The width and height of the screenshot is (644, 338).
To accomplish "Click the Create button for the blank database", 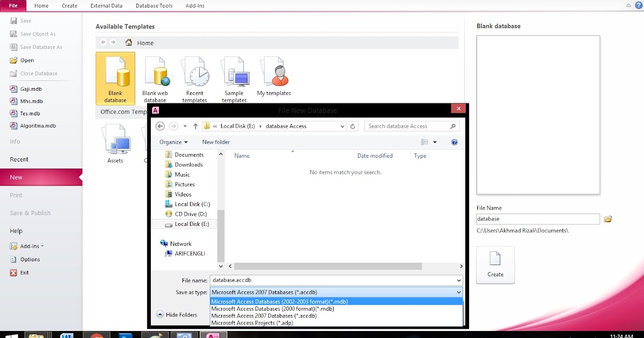I will click(x=495, y=264).
